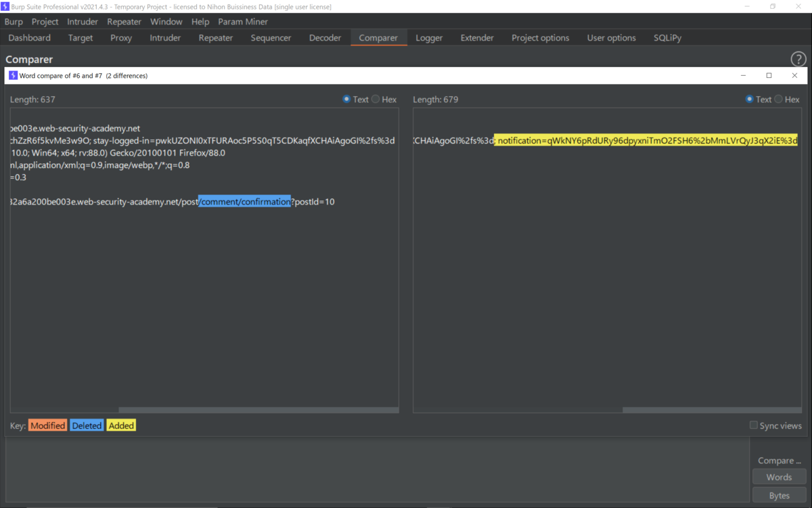Open the Burp menu
The height and width of the screenshot is (508, 812).
click(x=14, y=22)
